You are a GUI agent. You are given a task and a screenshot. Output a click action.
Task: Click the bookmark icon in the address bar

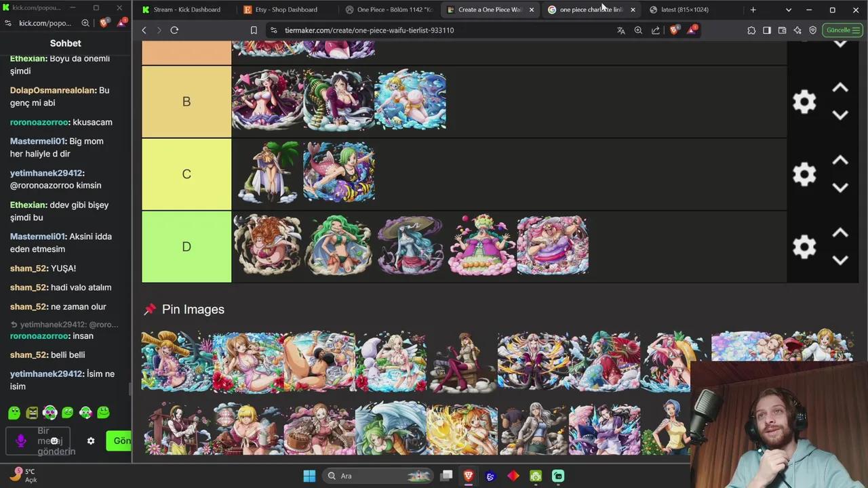click(x=254, y=30)
